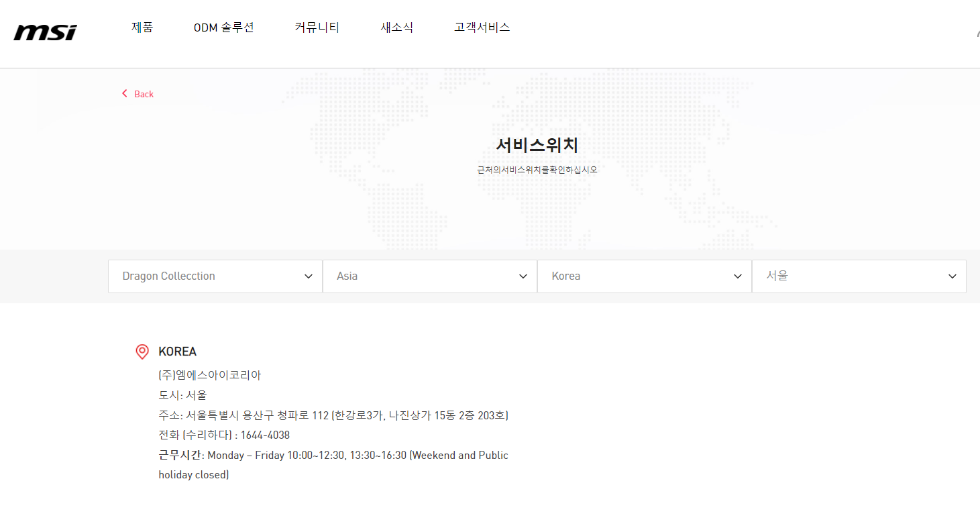
Task: Open the 커뮤니티 menu
Action: (317, 28)
